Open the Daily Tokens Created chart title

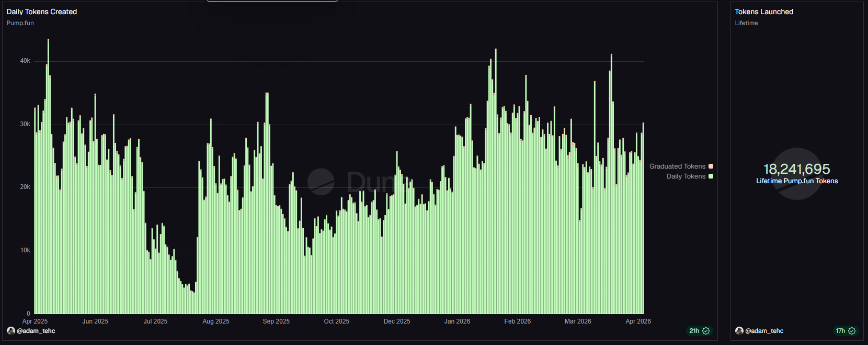pos(42,12)
